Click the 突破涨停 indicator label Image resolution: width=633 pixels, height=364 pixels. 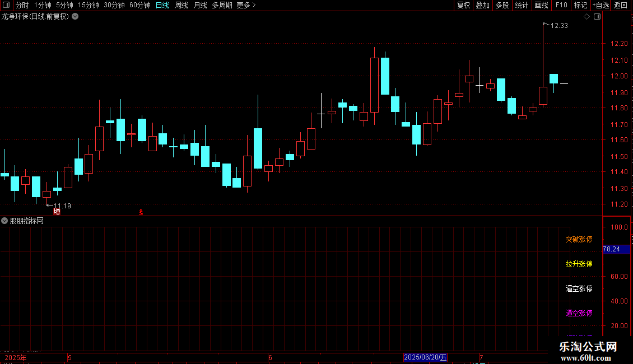coord(579,239)
